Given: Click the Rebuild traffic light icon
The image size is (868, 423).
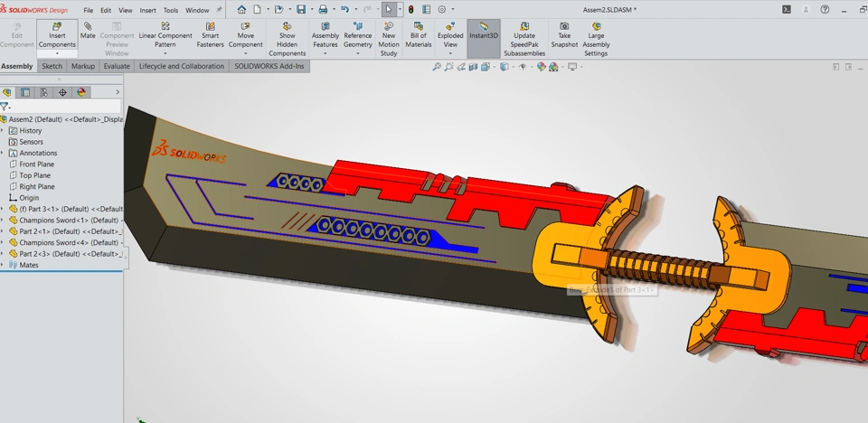Looking at the screenshot, I should click(x=410, y=9).
